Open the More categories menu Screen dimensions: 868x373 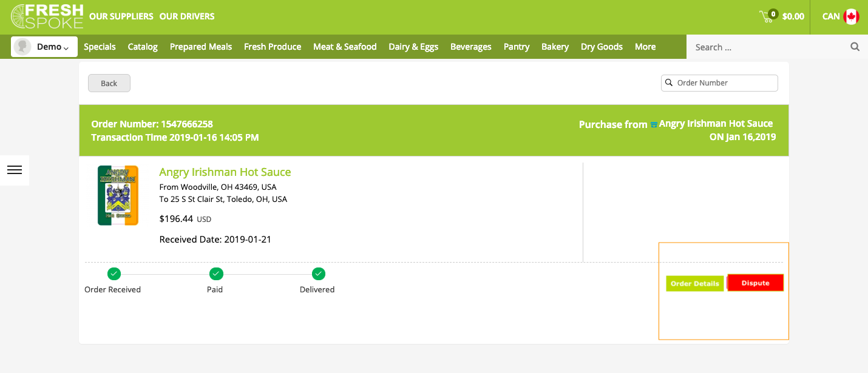[x=645, y=47]
